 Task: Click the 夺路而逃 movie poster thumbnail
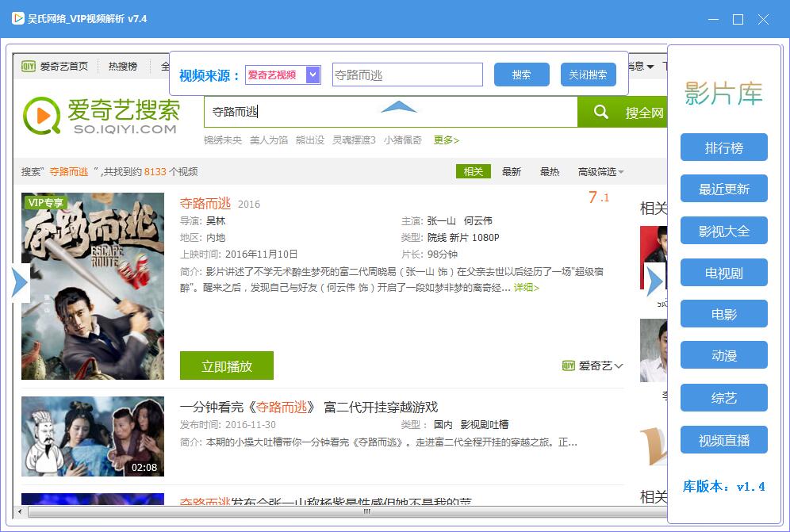tap(93, 286)
